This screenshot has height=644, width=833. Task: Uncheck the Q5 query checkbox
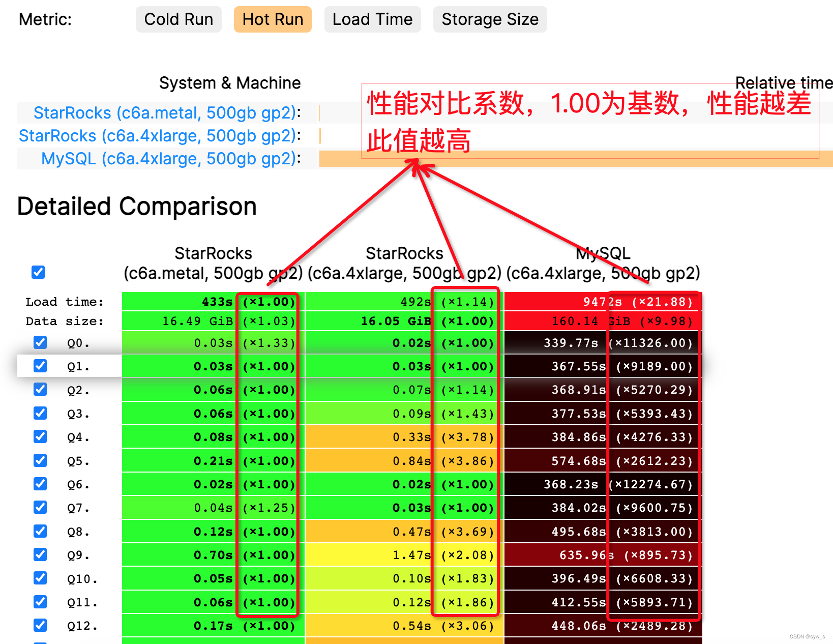[x=40, y=460]
